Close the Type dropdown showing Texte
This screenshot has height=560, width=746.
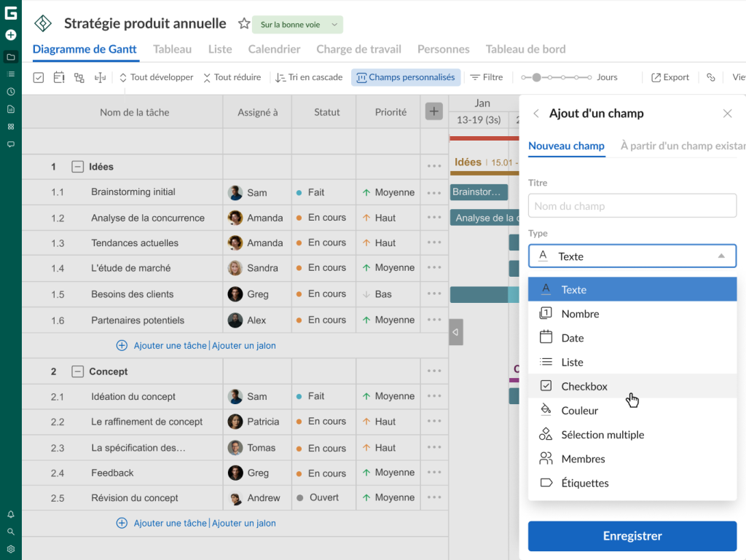tap(632, 256)
